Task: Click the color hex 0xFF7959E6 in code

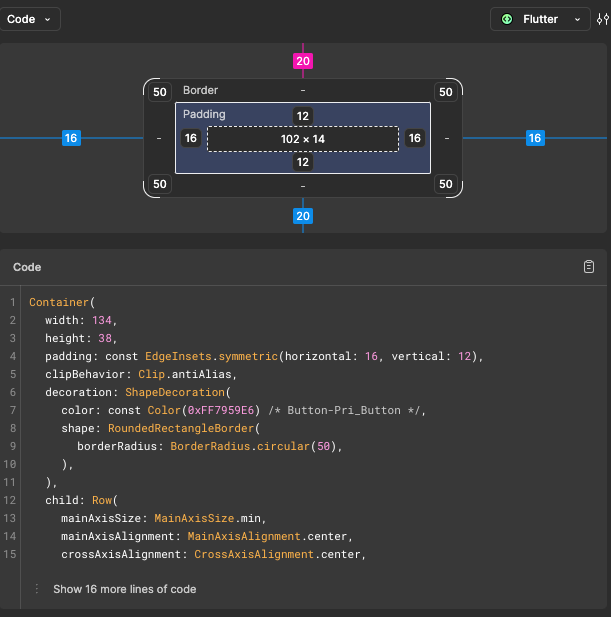Action: tap(221, 410)
